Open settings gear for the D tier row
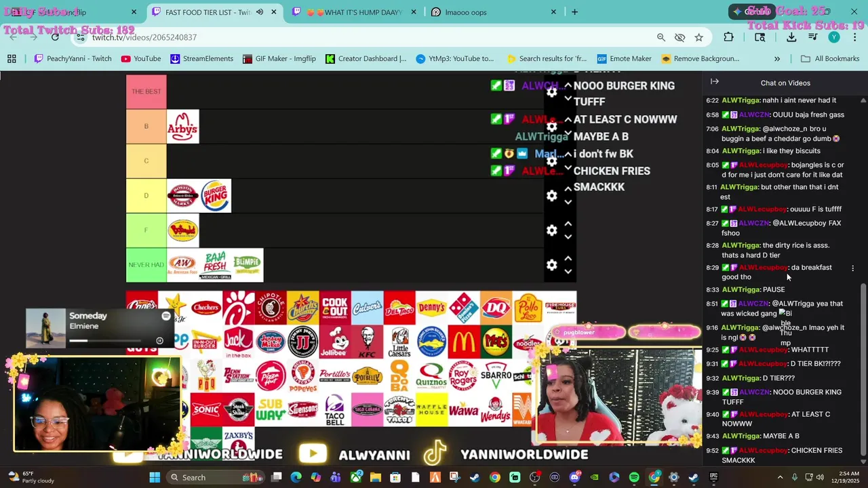868x488 pixels. 552,196
